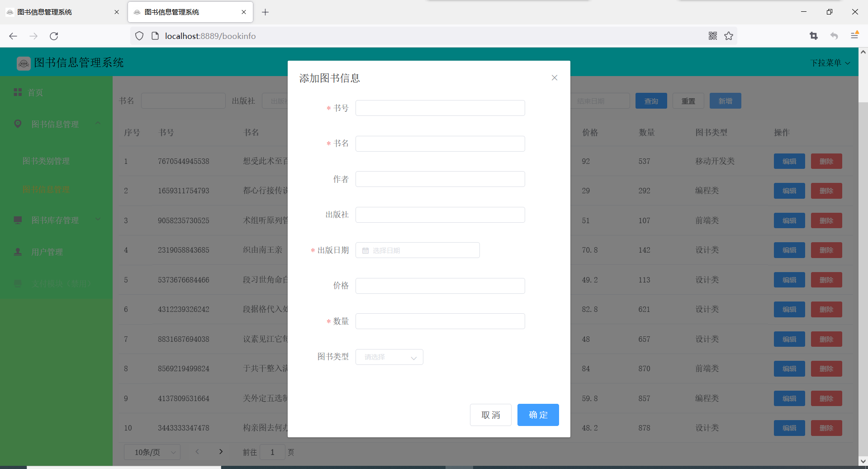This screenshot has width=868, height=469.
Task: Bookmark the page with star icon
Action: click(729, 36)
